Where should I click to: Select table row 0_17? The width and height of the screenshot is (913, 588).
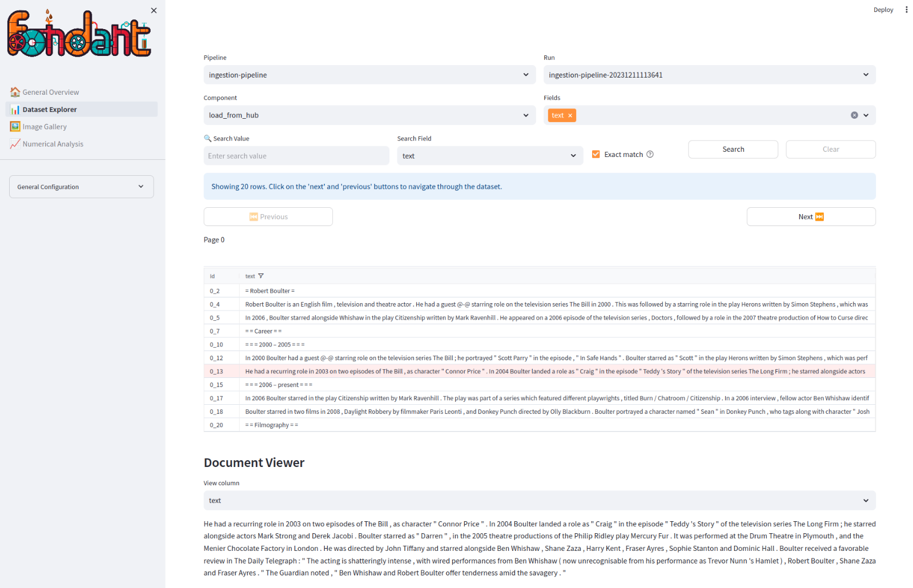[540, 398]
